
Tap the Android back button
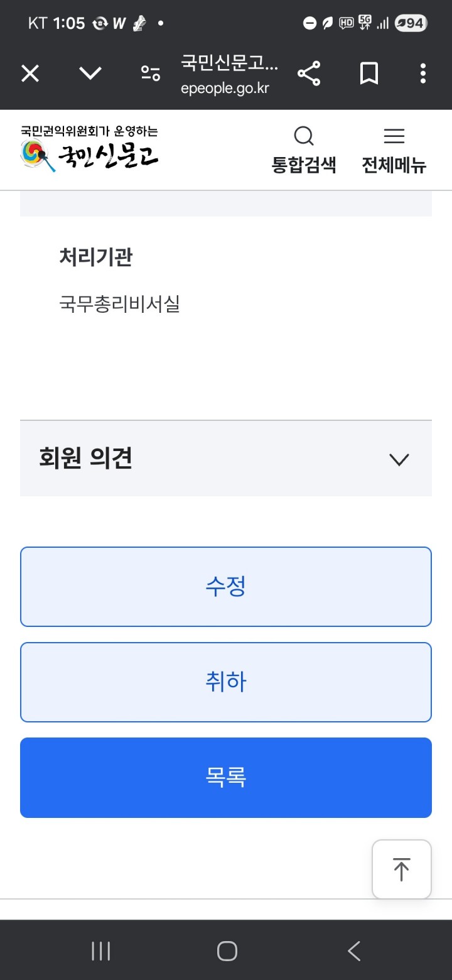pyautogui.click(x=354, y=951)
